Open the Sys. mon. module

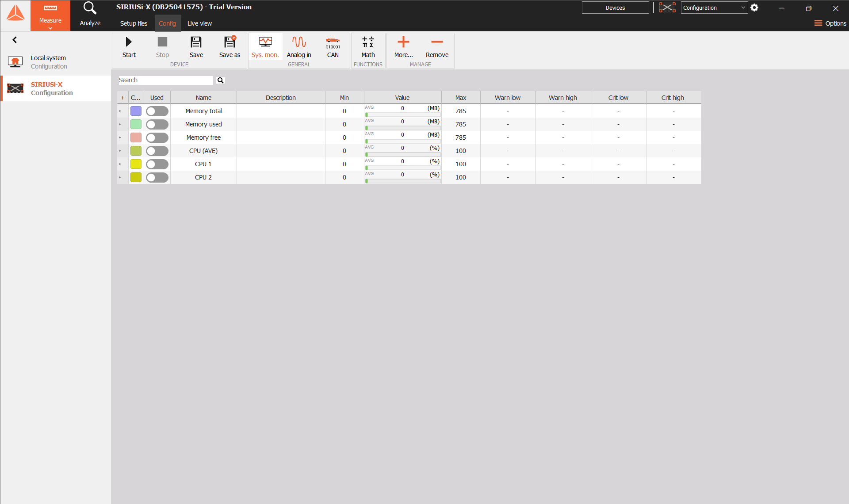coord(265,47)
